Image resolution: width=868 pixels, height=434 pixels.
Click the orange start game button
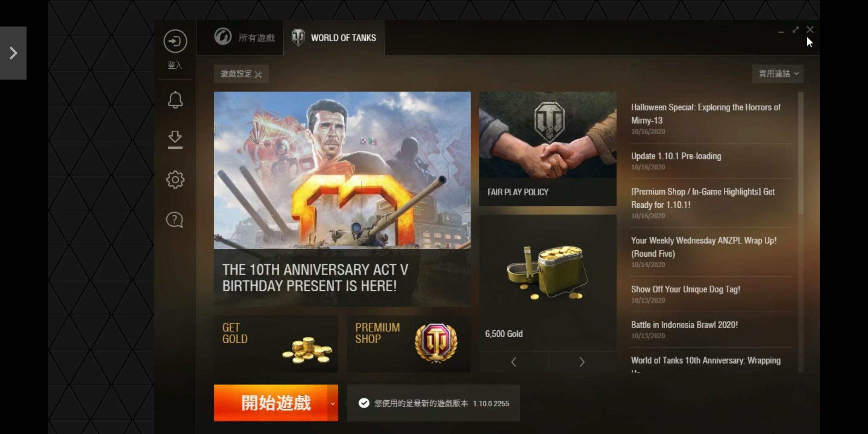[270, 403]
